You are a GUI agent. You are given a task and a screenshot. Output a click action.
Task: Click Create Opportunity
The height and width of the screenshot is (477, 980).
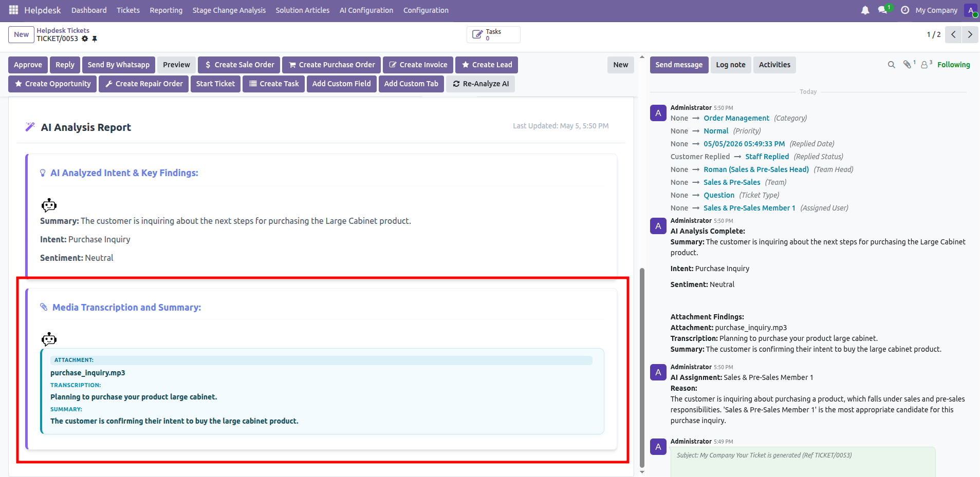point(52,84)
